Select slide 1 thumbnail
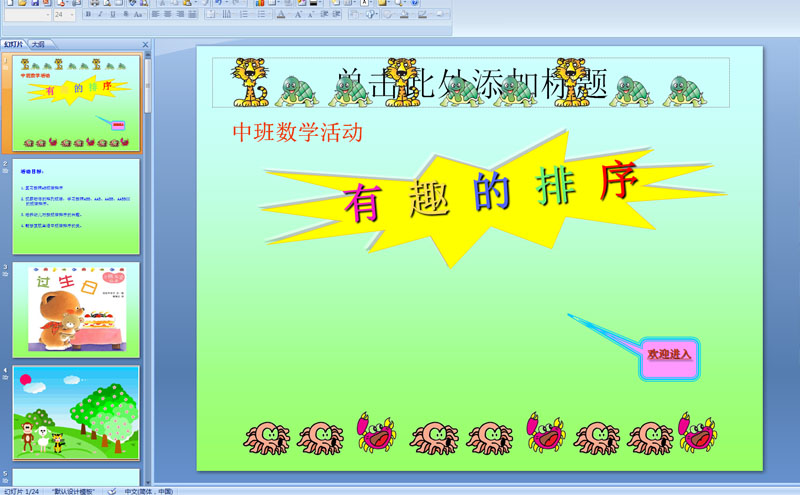800x495 pixels. point(76,103)
